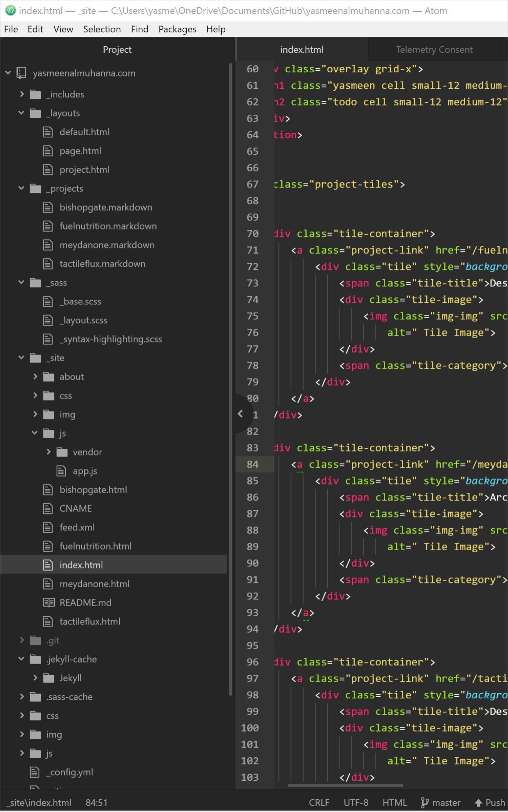Click the file icon beside feed.xml
Screen dimensions: 508x812
tap(48, 527)
